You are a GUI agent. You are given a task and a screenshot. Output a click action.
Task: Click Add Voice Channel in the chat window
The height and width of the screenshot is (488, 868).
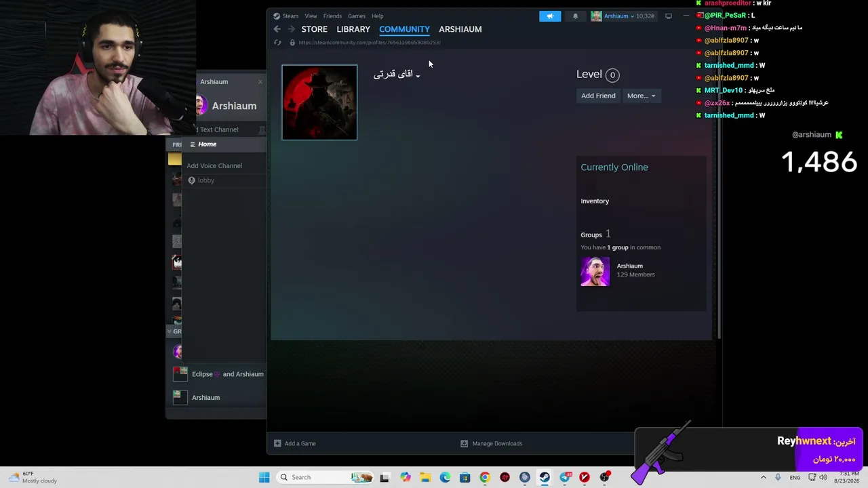pos(214,166)
